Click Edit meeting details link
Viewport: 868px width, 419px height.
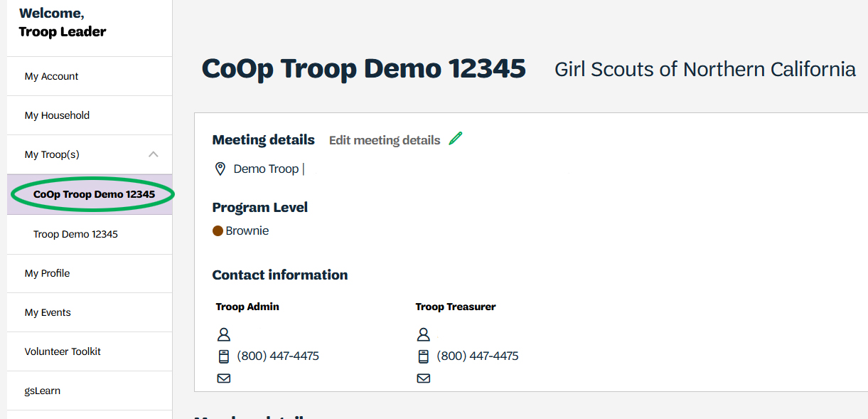tap(385, 140)
